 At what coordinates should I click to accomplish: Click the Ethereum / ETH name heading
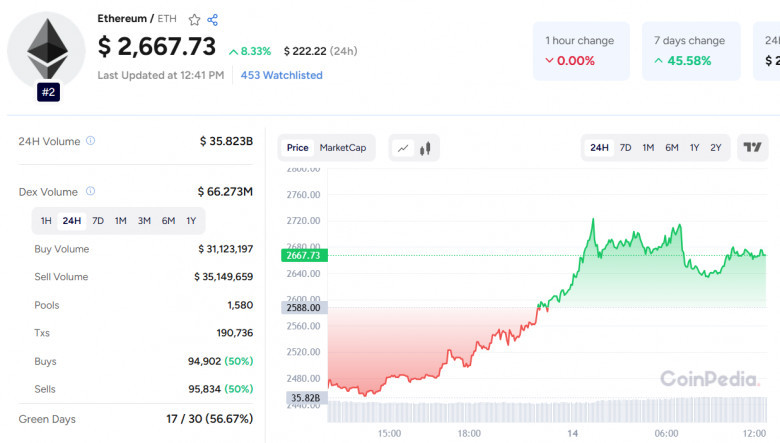[137, 18]
